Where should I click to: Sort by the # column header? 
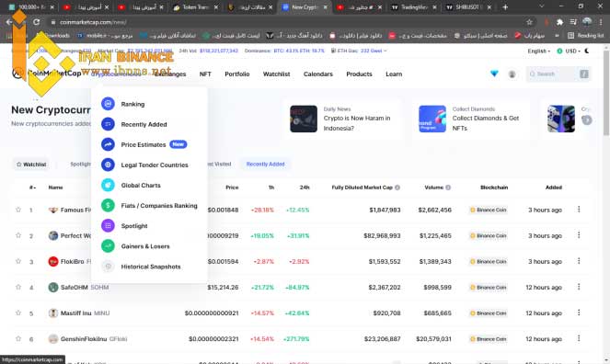click(32, 188)
